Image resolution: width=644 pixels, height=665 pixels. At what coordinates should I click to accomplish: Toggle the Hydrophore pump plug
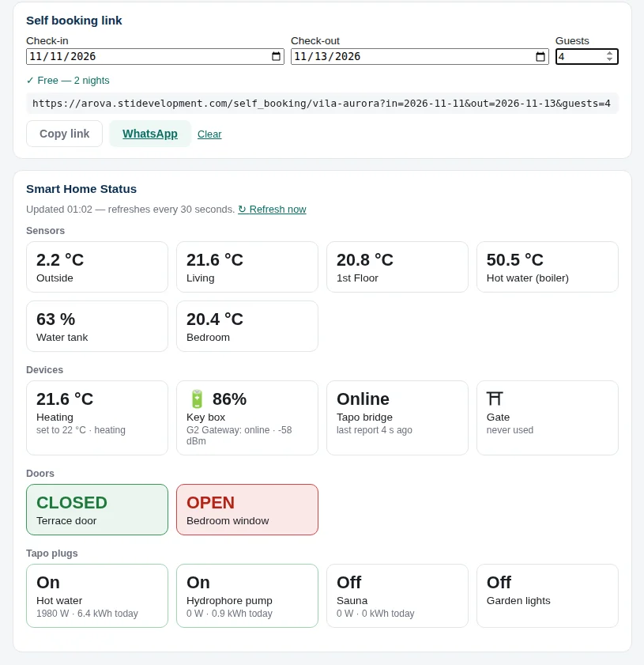247,595
